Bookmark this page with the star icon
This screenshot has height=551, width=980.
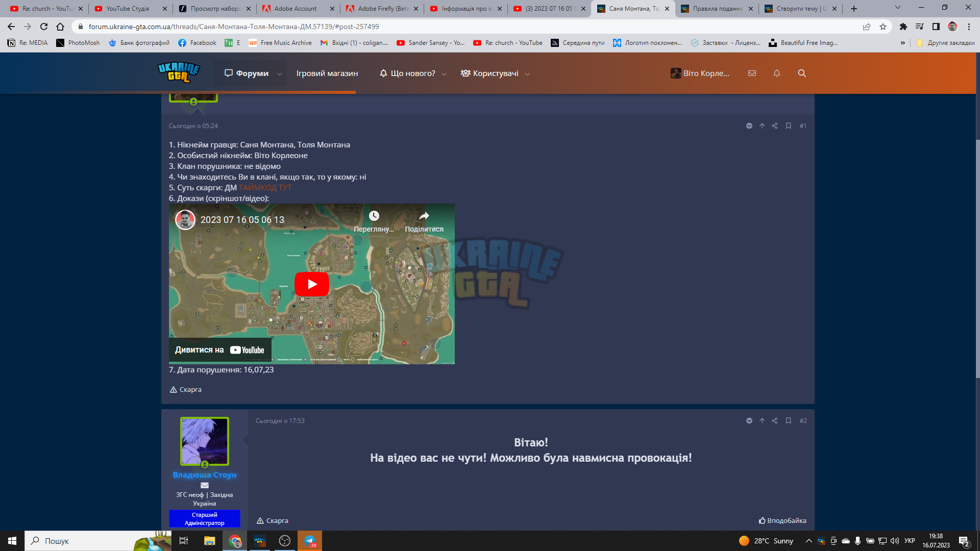(883, 27)
